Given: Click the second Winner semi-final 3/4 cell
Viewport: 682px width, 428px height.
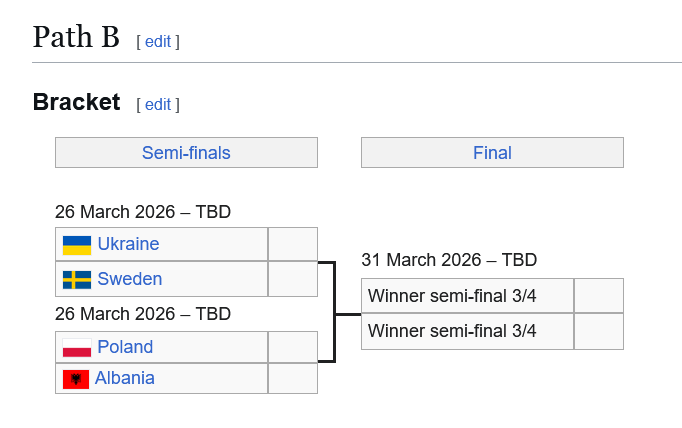Looking at the screenshot, I should click(467, 331).
